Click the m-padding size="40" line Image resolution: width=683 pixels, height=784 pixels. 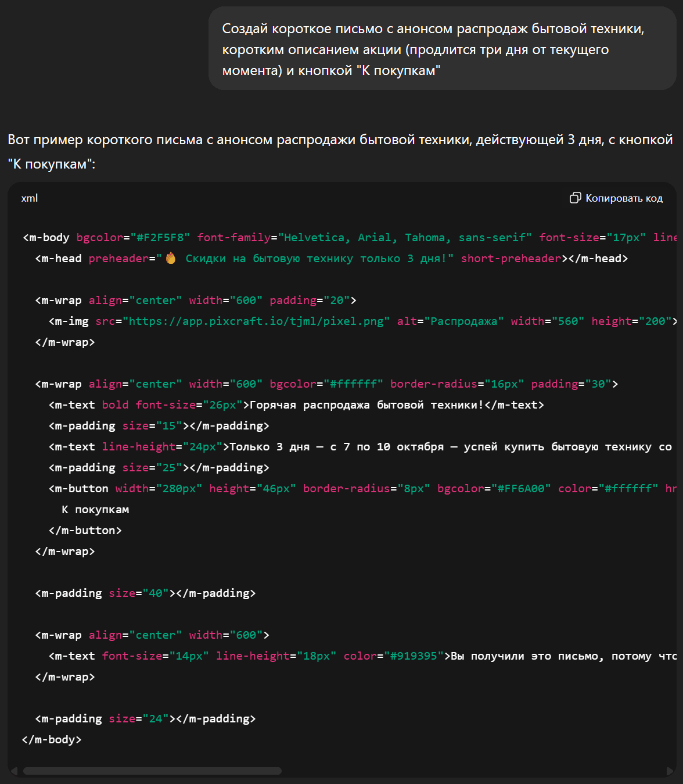145,593
